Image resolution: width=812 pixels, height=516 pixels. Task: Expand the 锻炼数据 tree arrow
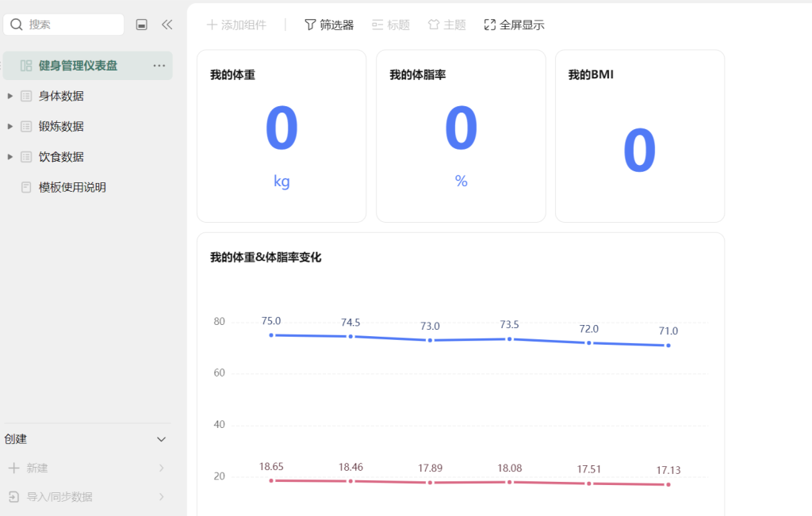pyautogui.click(x=10, y=126)
